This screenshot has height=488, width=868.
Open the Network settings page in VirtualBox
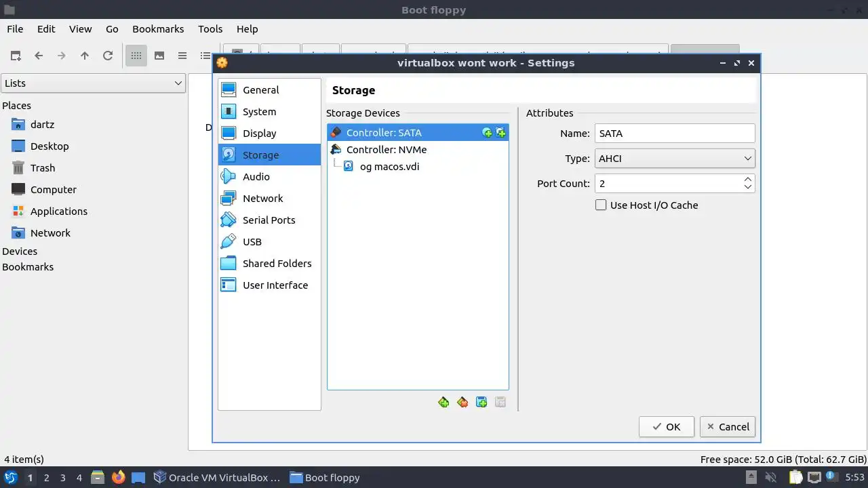click(269, 199)
